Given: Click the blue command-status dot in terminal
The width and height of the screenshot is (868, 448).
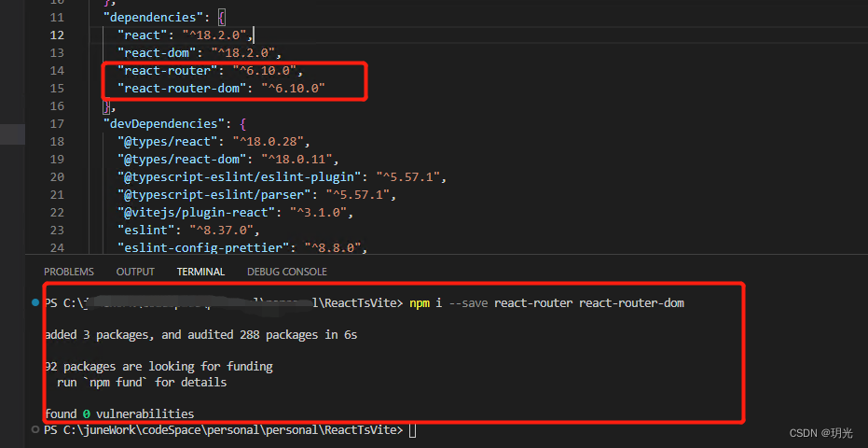Looking at the screenshot, I should coord(35,302).
